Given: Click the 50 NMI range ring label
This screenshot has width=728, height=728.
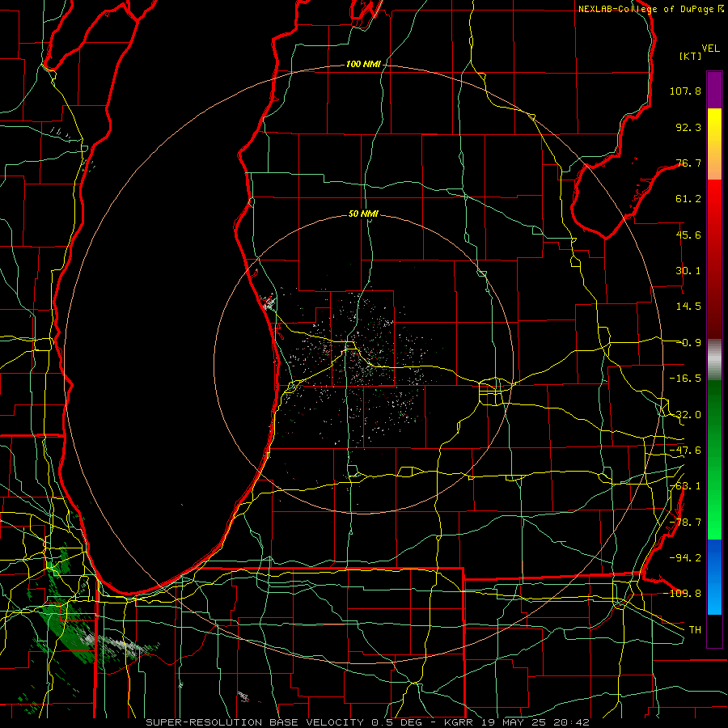Looking at the screenshot, I should (x=363, y=214).
